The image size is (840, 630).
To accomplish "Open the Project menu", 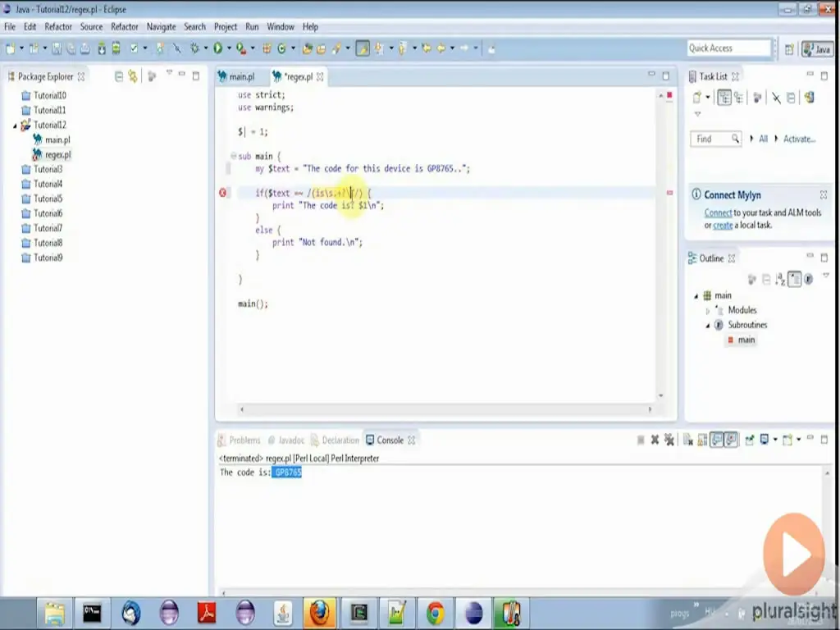I will click(226, 27).
